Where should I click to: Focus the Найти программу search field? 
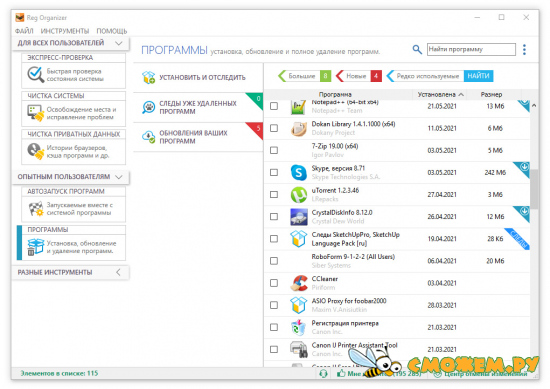pos(471,49)
